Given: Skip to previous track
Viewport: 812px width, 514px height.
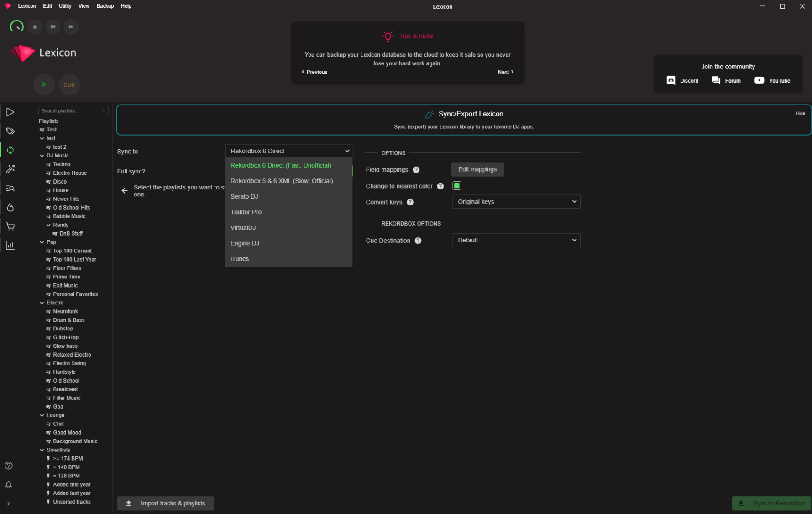Looking at the screenshot, I should coord(53,26).
